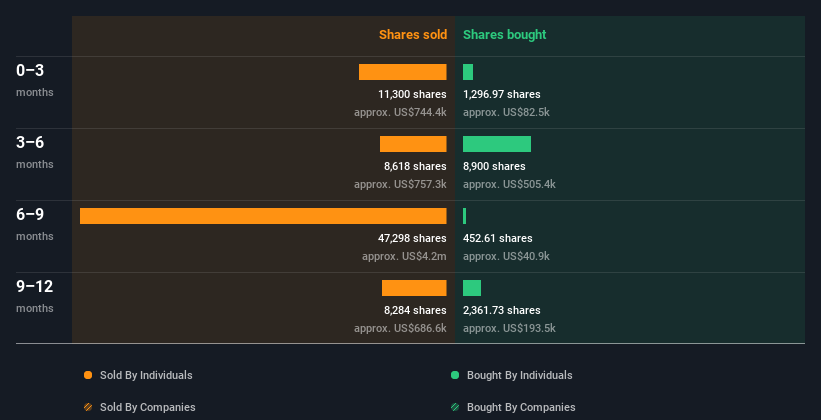Click the orange sold bar for 3–6 months
Screen dimensions: 821x420
click(413, 144)
